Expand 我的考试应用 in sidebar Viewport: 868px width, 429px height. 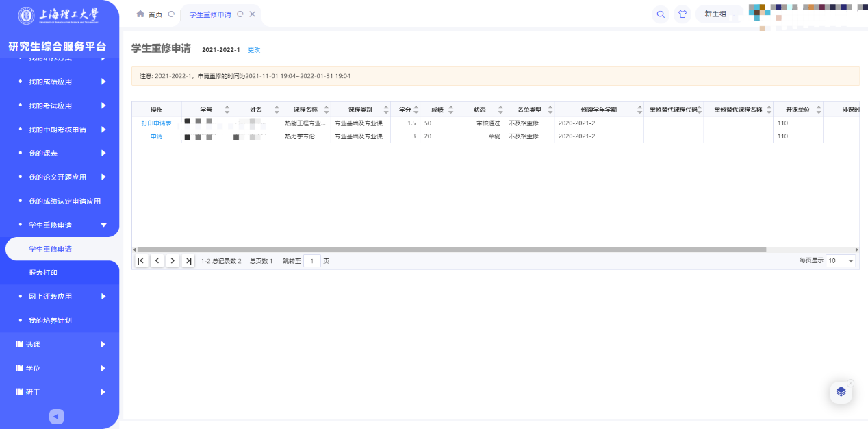pyautogui.click(x=62, y=106)
